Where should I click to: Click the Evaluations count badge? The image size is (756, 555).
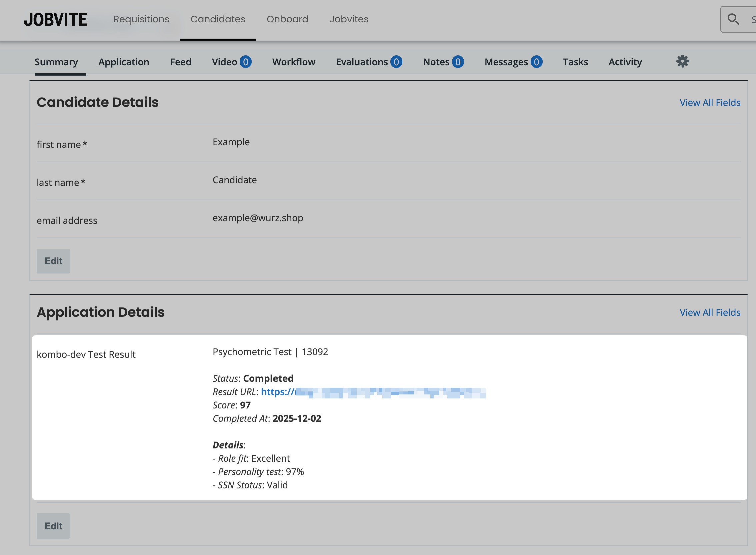(x=396, y=62)
